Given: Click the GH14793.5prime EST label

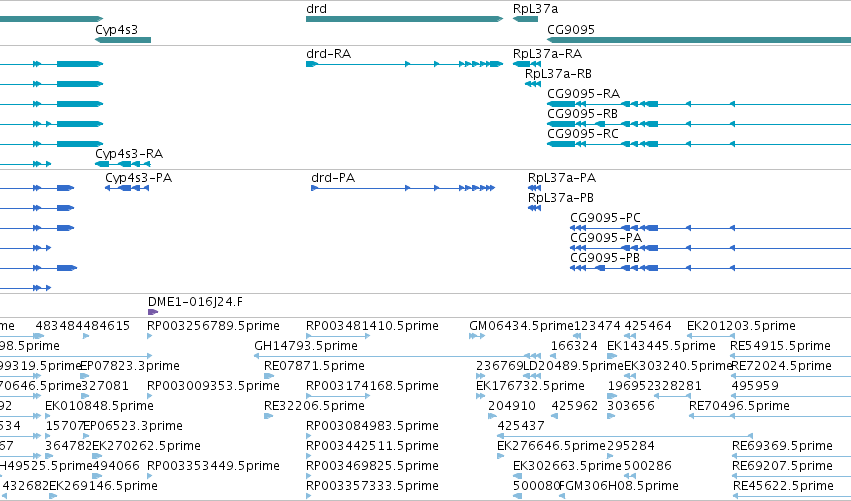Looking at the screenshot, I should (x=306, y=346).
